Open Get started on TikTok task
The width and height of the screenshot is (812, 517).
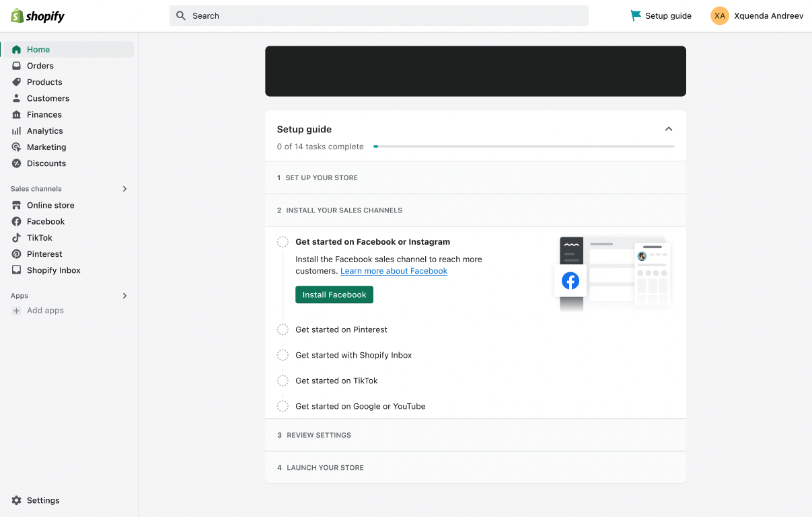tap(336, 381)
